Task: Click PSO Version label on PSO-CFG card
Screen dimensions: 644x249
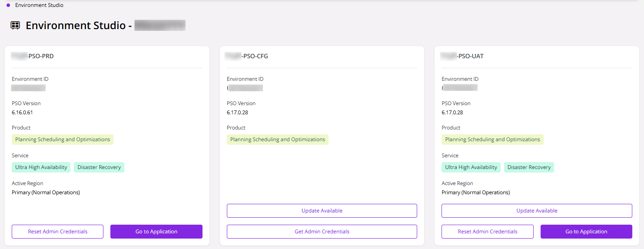Action: [x=241, y=103]
